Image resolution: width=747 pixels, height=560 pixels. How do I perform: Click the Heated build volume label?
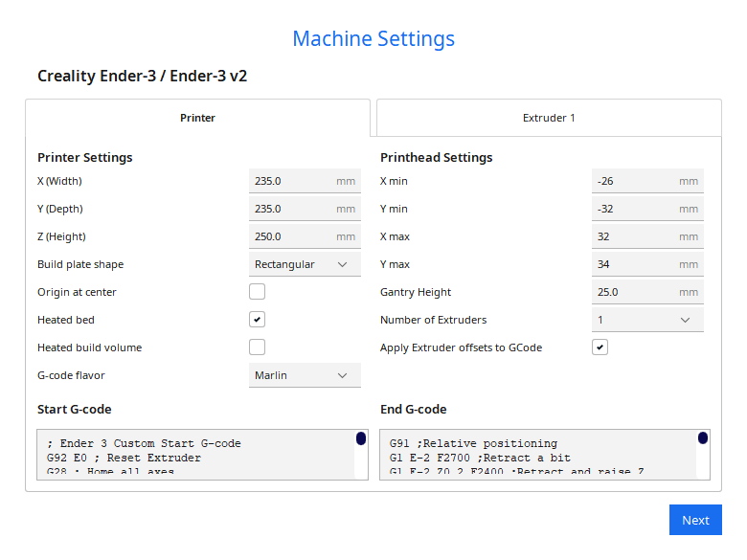click(x=90, y=347)
